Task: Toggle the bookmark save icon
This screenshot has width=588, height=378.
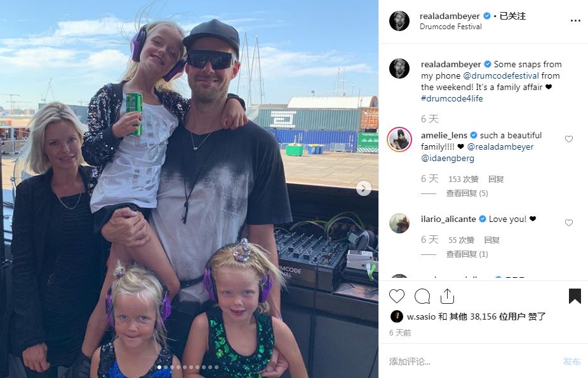Action: 575,296
